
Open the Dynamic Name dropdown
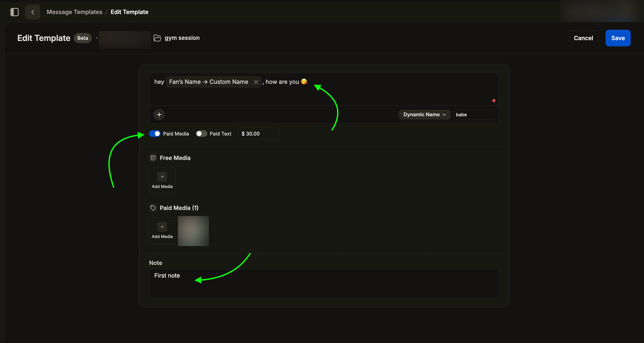(x=424, y=115)
